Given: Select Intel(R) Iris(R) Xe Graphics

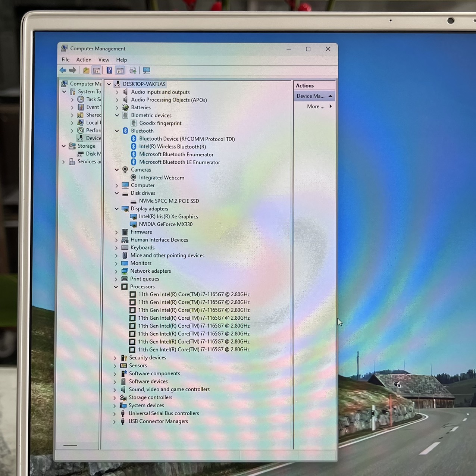Looking at the screenshot, I should pyautogui.click(x=169, y=217).
